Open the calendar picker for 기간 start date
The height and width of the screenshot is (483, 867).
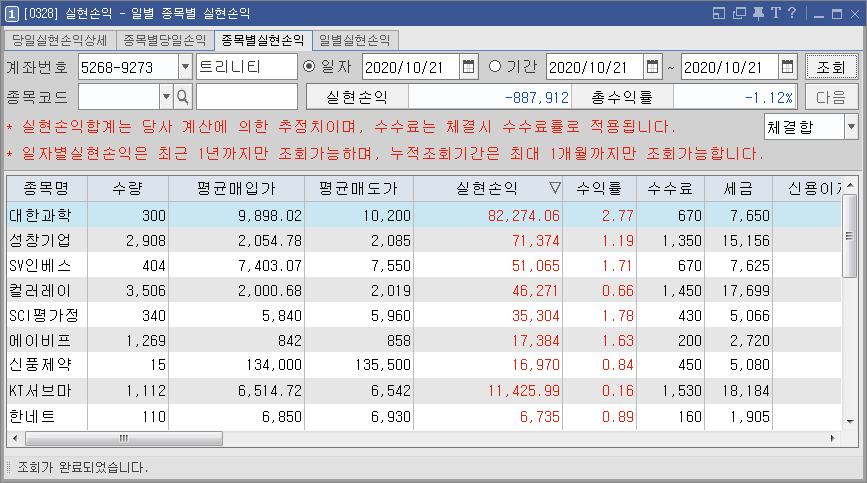[652, 67]
